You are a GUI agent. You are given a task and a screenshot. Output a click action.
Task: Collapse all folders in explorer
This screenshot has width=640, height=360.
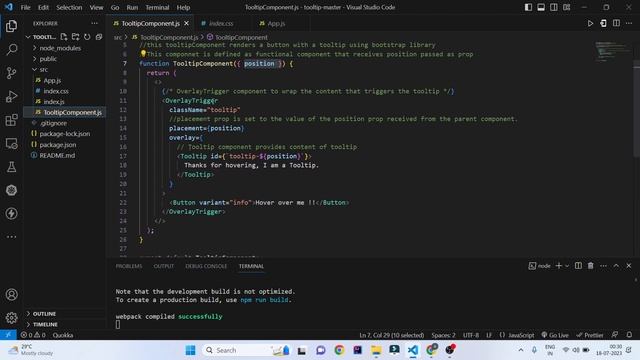point(99,37)
